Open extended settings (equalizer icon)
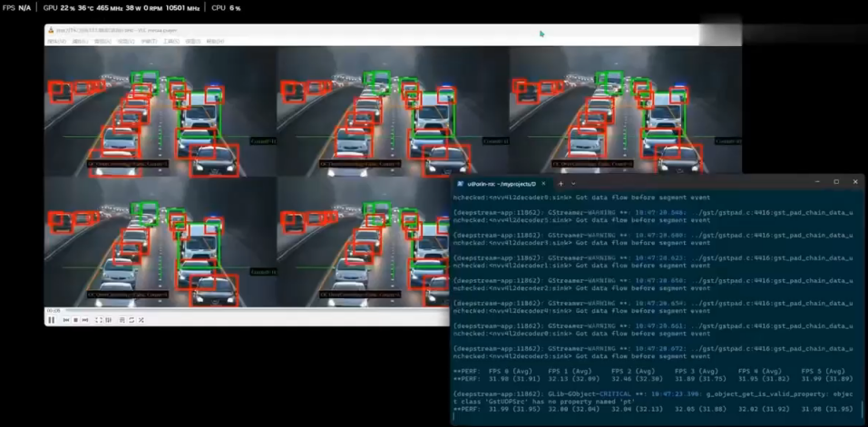The height and width of the screenshot is (427, 868). (x=109, y=320)
